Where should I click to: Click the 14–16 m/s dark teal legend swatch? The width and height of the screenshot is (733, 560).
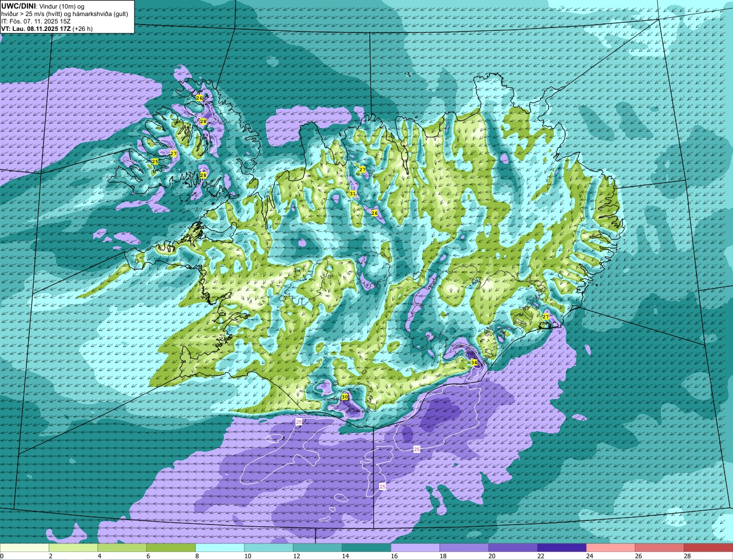pyautogui.click(x=366, y=547)
